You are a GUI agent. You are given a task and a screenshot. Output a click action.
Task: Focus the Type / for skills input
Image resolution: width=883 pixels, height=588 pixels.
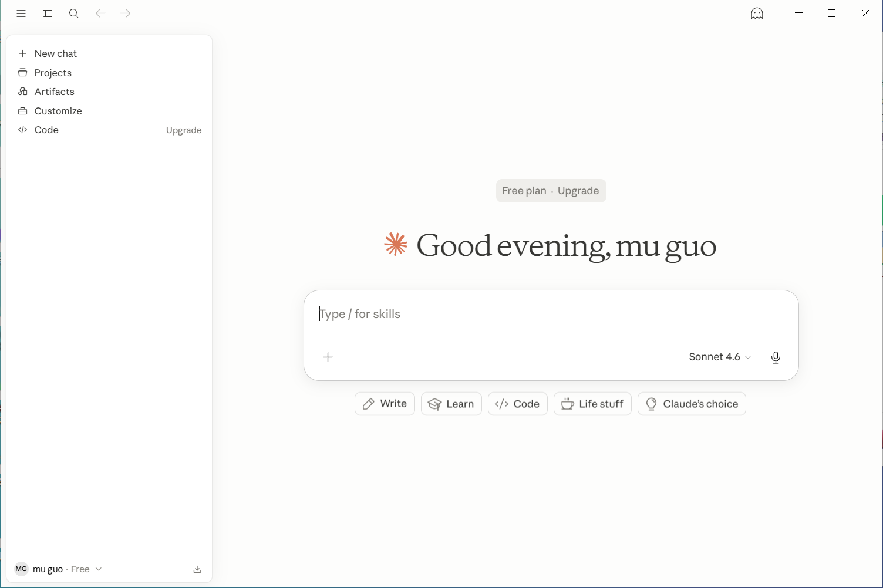coord(551,314)
